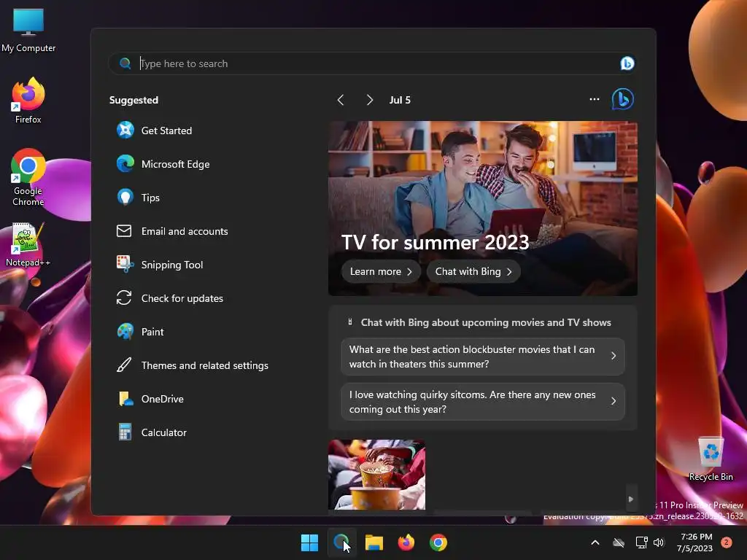Select the My Computer desktop icon

pos(28,29)
